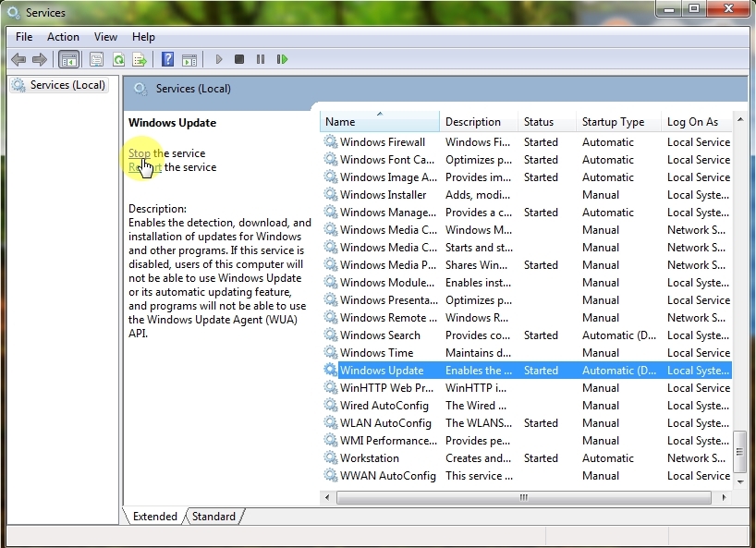Click horizontal scrollbar right arrow
This screenshot has width=756, height=548.
[x=724, y=497]
